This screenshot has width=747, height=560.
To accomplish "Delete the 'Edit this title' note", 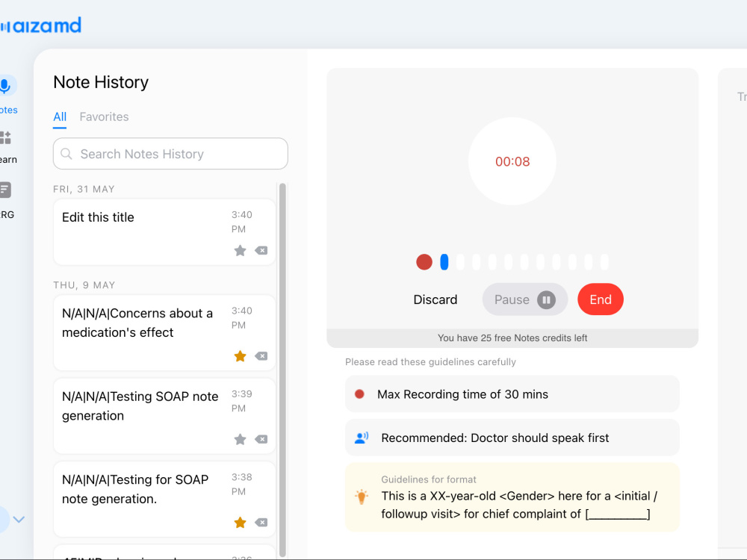I will tap(261, 250).
